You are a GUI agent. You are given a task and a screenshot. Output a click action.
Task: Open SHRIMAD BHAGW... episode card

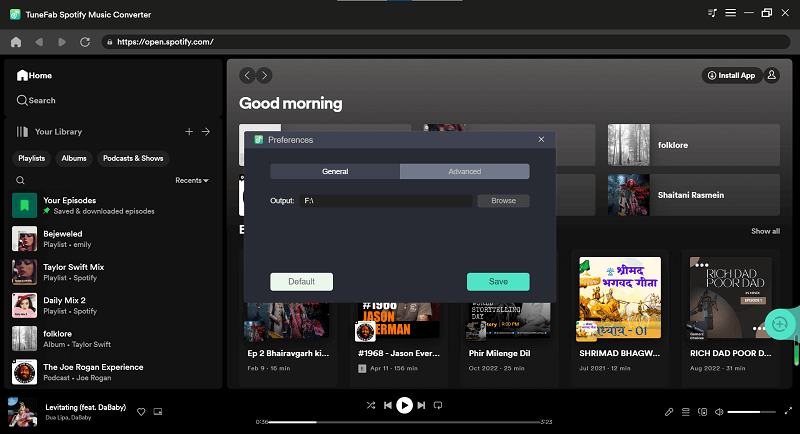click(620, 317)
